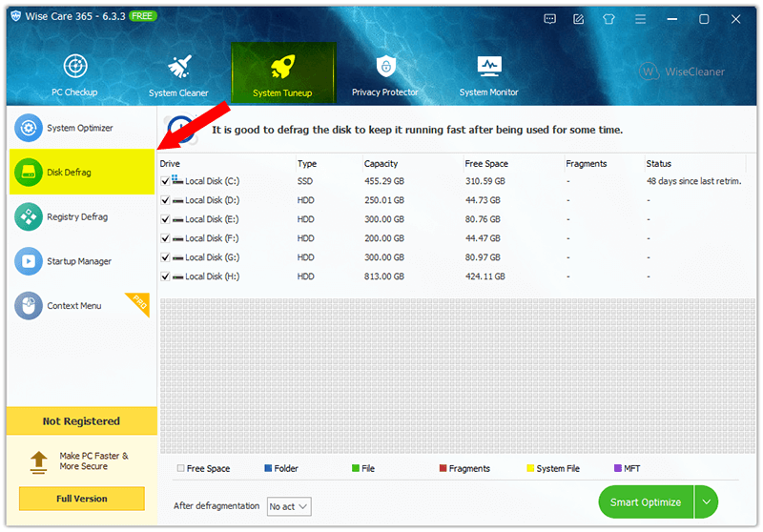Viewport: 763px width, 532px height.
Task: Click the Local Disk (H:) drive icon
Action: [177, 277]
